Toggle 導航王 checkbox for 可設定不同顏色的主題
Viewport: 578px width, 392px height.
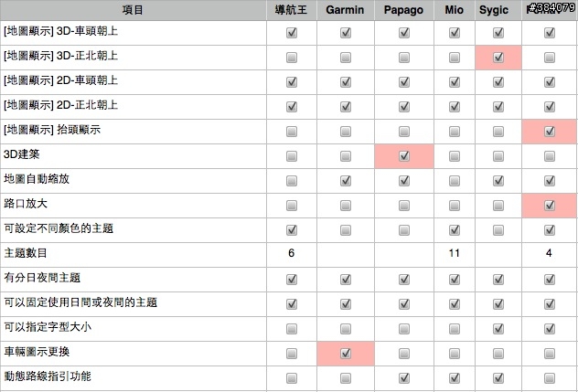(291, 229)
